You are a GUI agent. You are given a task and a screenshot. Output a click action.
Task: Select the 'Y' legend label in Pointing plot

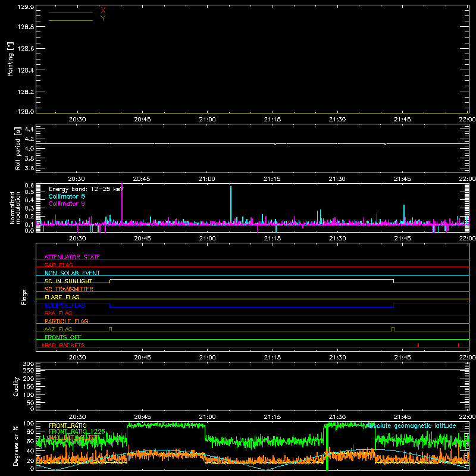point(103,18)
